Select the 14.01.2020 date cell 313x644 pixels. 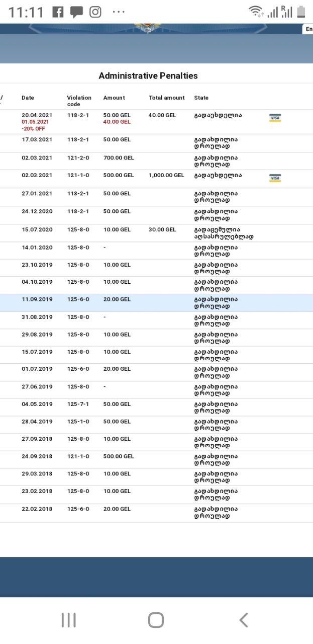click(37, 248)
